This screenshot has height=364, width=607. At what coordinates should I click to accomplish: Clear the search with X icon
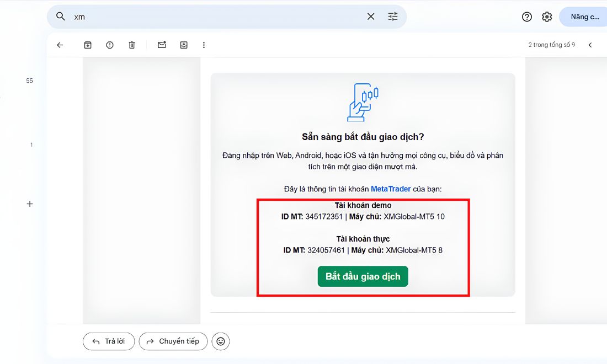coord(371,17)
